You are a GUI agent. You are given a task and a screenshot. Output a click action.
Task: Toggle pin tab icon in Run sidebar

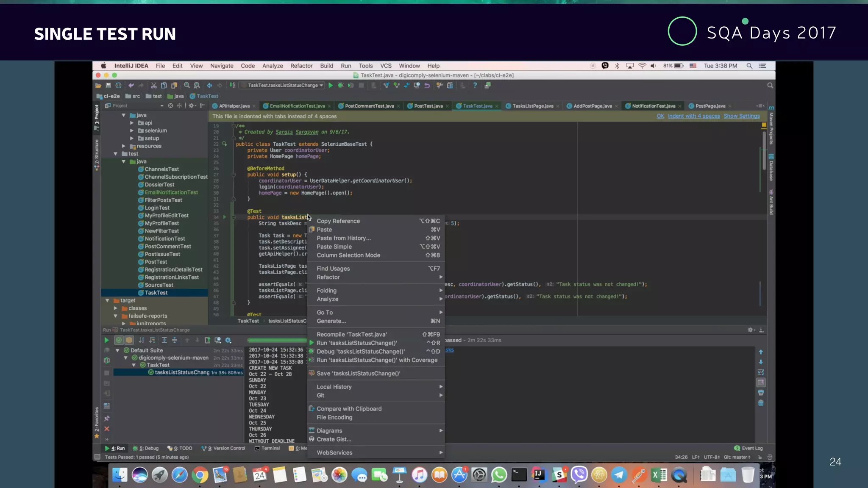coord(107,419)
